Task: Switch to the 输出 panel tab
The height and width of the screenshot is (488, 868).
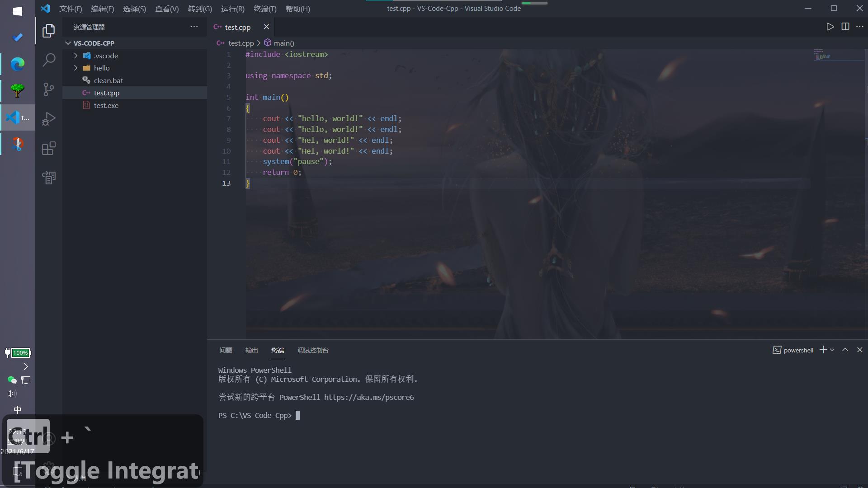Action: [x=251, y=350]
